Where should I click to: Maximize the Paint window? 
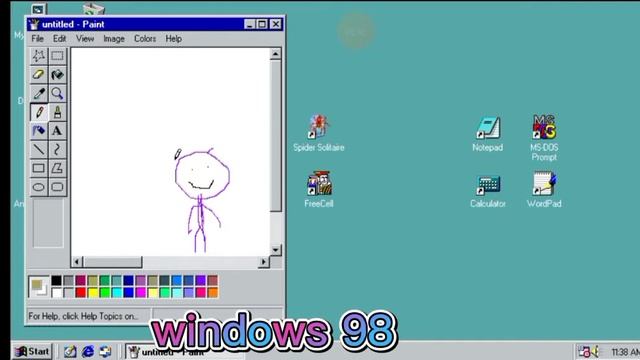click(262, 24)
